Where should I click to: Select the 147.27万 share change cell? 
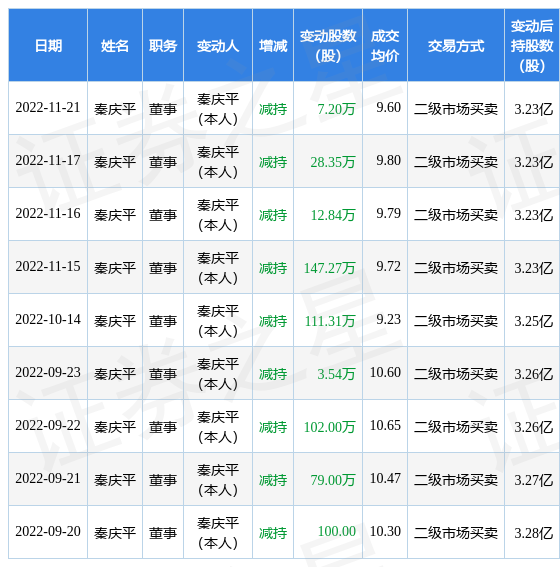tap(329, 268)
